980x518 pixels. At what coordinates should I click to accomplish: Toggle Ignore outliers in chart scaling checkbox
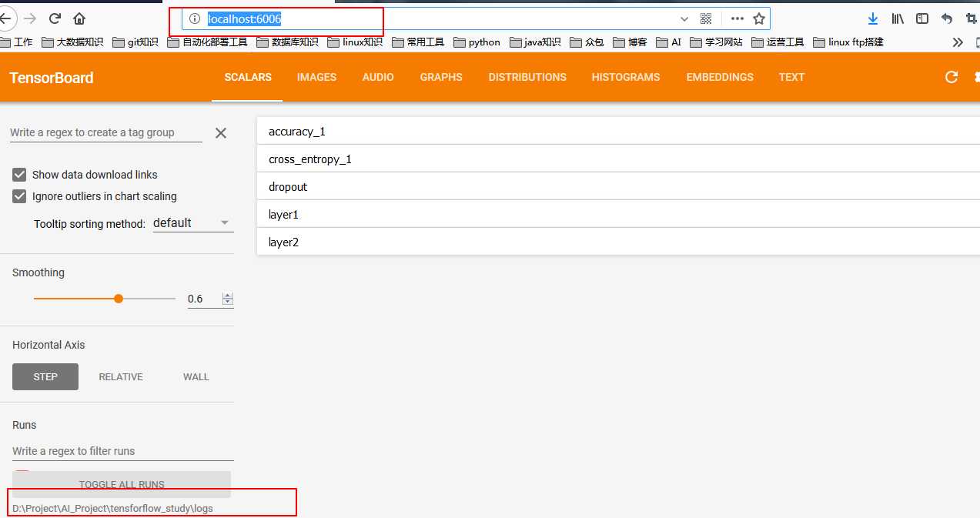click(19, 196)
